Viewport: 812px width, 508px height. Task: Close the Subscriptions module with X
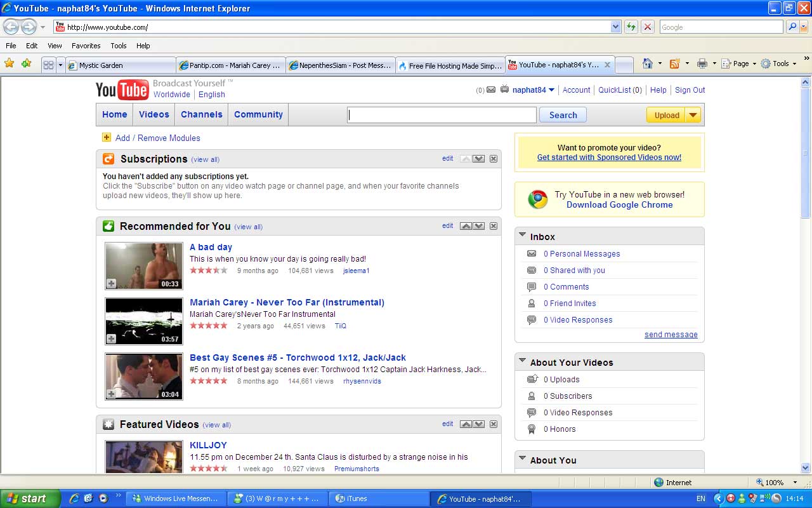[x=494, y=159]
